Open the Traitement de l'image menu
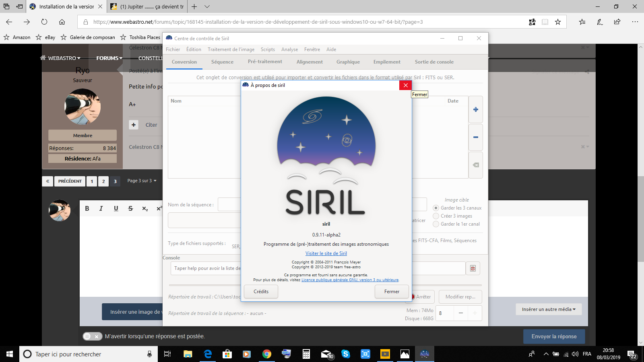Image resolution: width=644 pixels, height=362 pixels. click(x=231, y=49)
